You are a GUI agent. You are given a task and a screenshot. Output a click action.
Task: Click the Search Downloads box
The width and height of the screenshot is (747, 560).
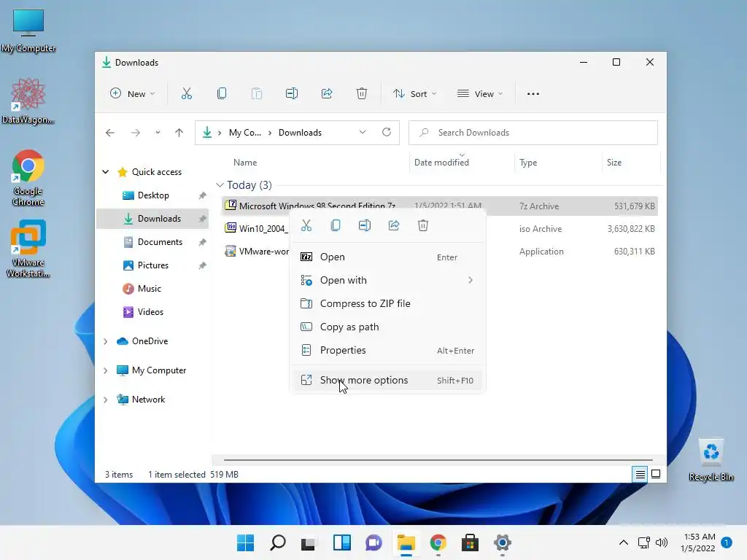(x=533, y=133)
